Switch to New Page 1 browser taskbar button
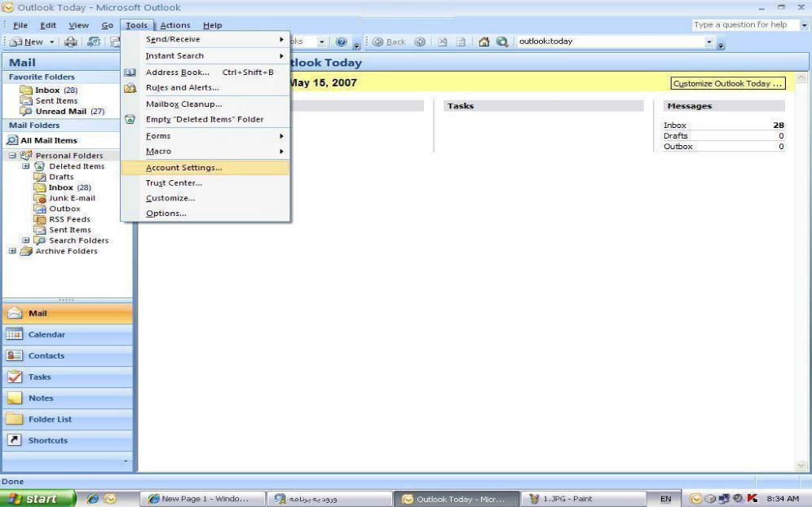812x507 pixels. tap(202, 499)
